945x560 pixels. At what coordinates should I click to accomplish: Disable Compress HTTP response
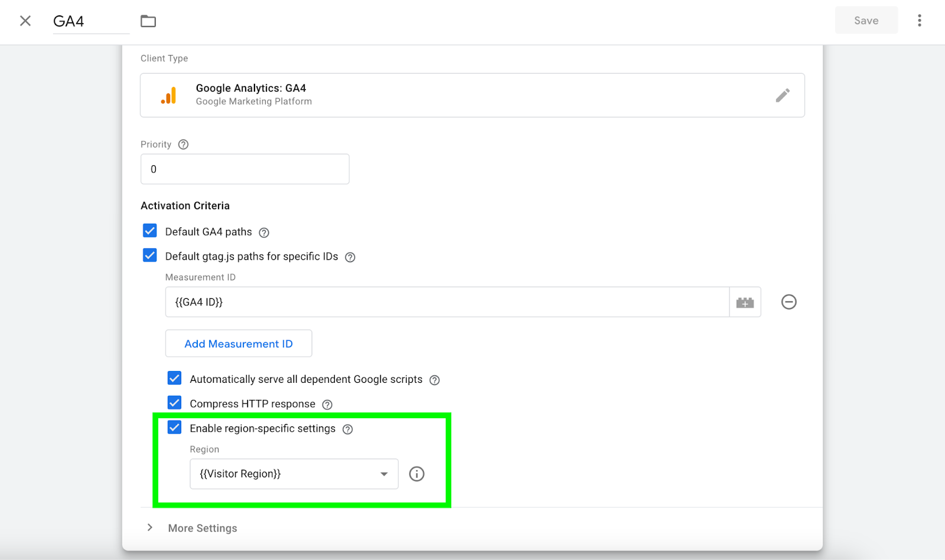(174, 403)
